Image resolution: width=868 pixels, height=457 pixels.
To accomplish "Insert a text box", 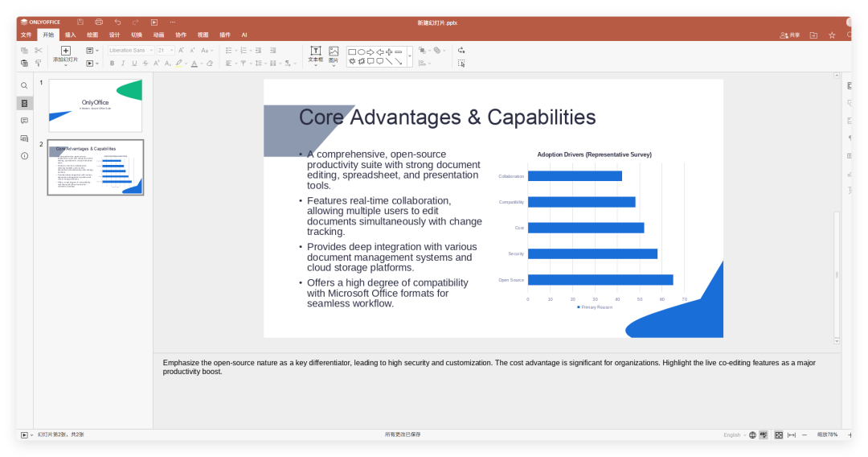I will [x=316, y=54].
